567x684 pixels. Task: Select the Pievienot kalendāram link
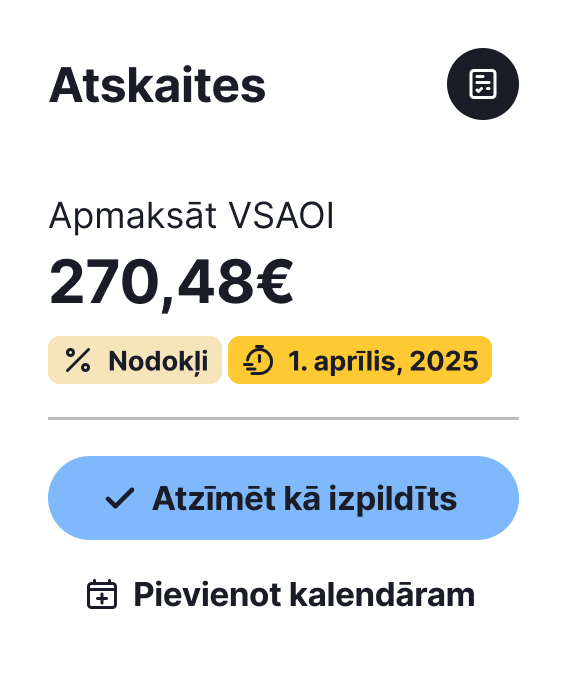(x=281, y=594)
